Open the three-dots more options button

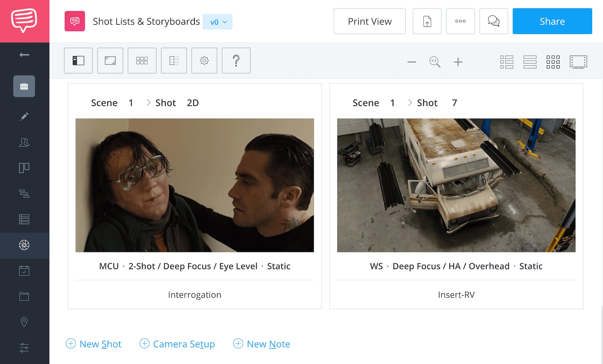[460, 21]
